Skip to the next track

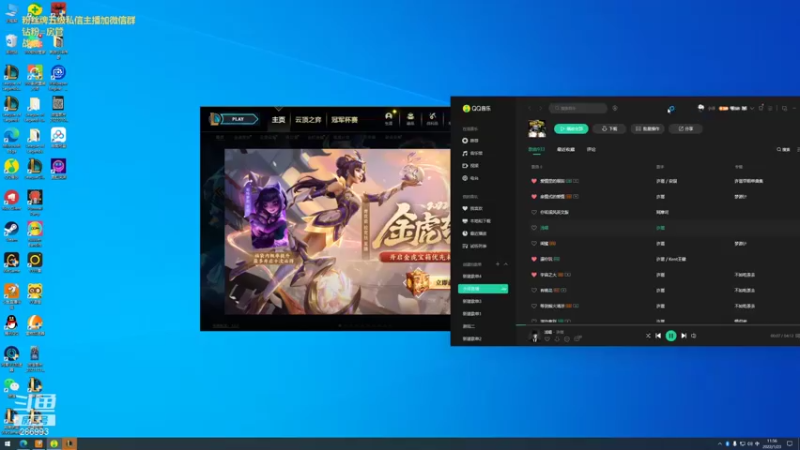(x=684, y=336)
